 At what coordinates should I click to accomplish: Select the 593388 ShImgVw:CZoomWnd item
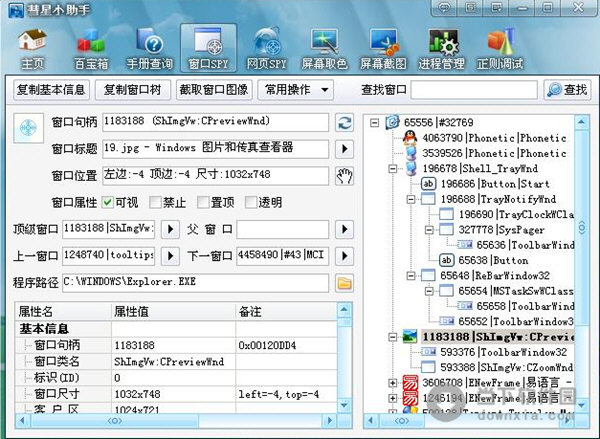click(x=507, y=367)
